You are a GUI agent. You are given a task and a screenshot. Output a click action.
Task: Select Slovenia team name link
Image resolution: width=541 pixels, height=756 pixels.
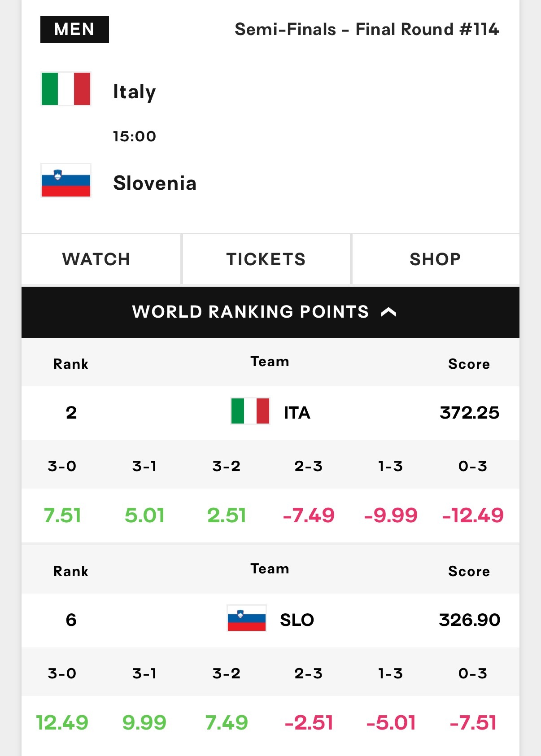[x=155, y=183]
